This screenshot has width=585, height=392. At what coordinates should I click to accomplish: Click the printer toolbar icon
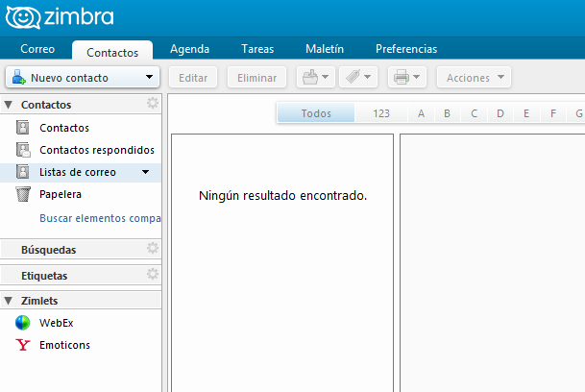pyautogui.click(x=402, y=77)
